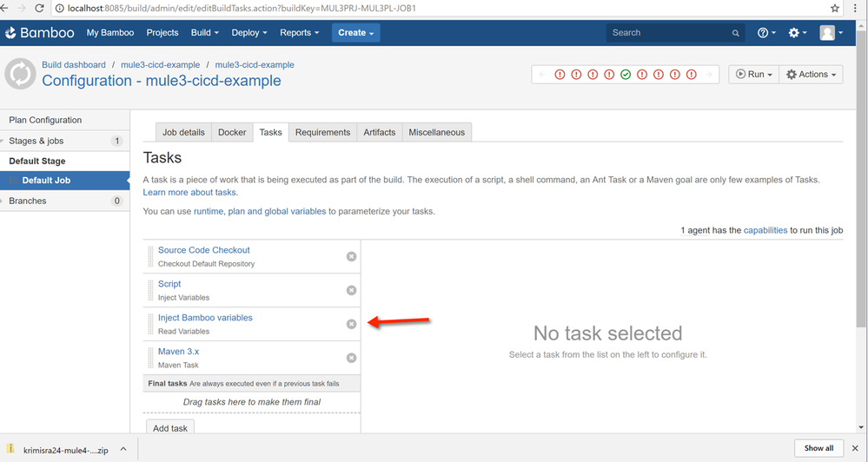Remove the Source Code Checkout task
The height and width of the screenshot is (462, 868).
(351, 256)
